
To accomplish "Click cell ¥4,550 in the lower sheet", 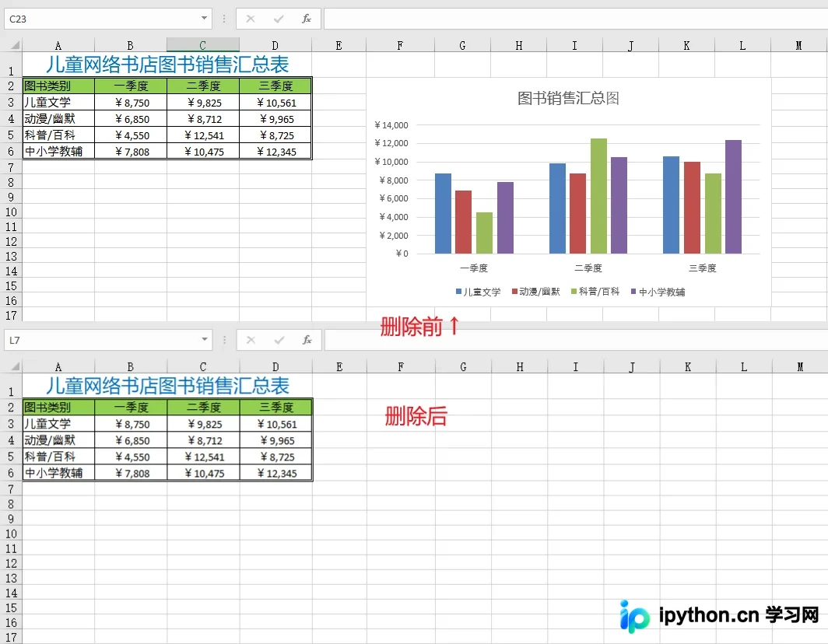I will tap(131, 457).
